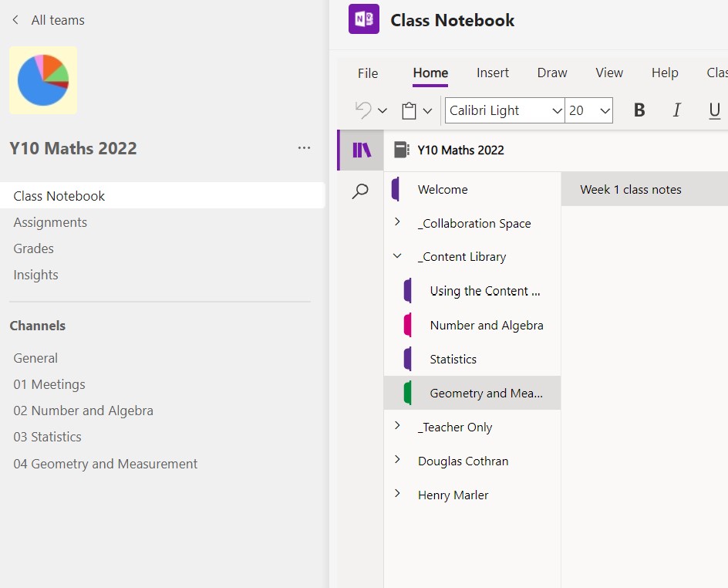Open Insights in the team sidebar

(35, 275)
